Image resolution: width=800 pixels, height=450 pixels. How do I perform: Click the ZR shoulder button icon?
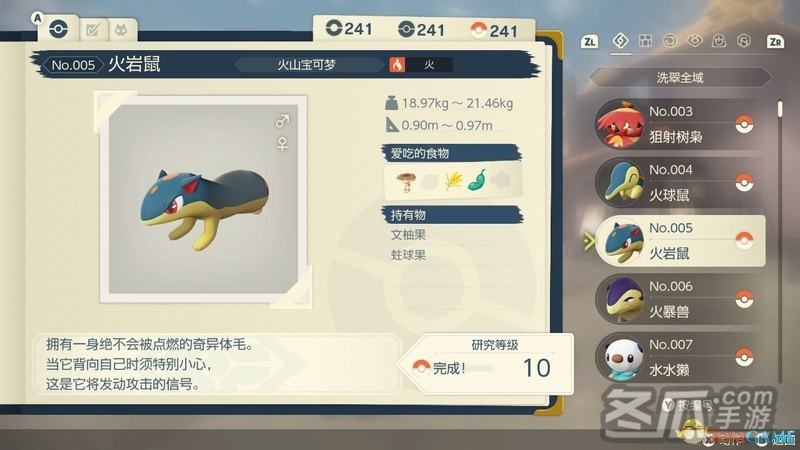pyautogui.click(x=775, y=41)
